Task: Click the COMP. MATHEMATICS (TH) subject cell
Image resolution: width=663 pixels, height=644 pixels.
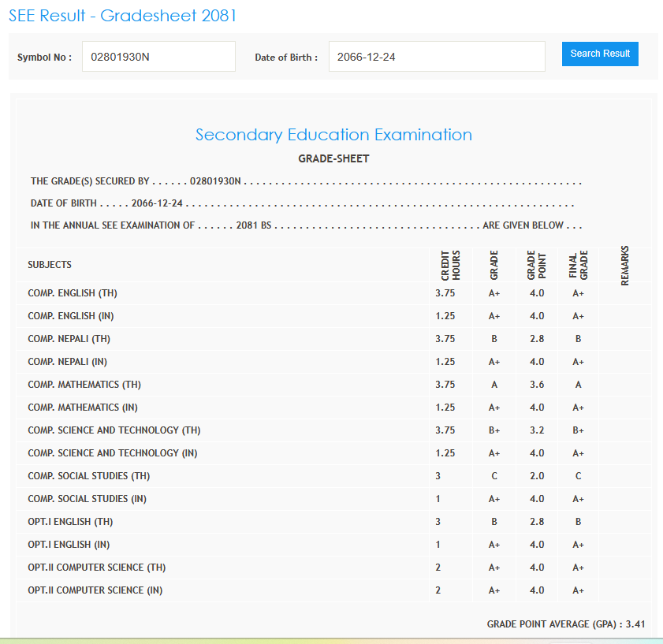Action: click(x=84, y=385)
